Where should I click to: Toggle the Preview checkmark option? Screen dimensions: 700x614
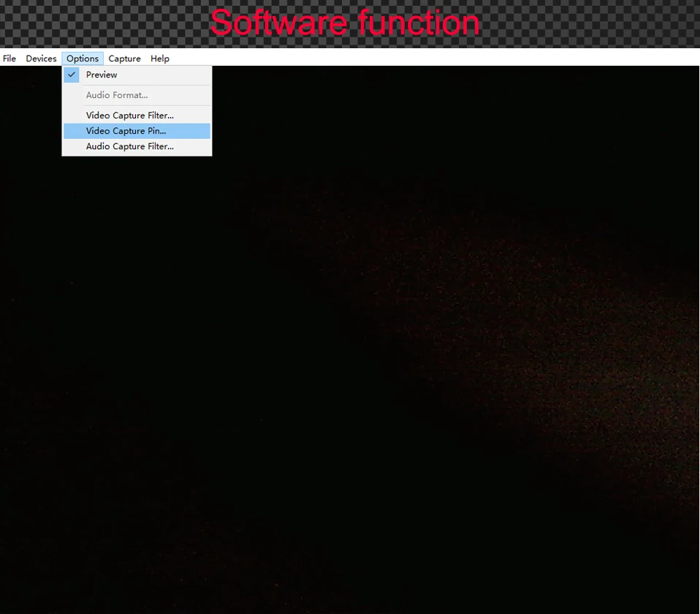(137, 75)
